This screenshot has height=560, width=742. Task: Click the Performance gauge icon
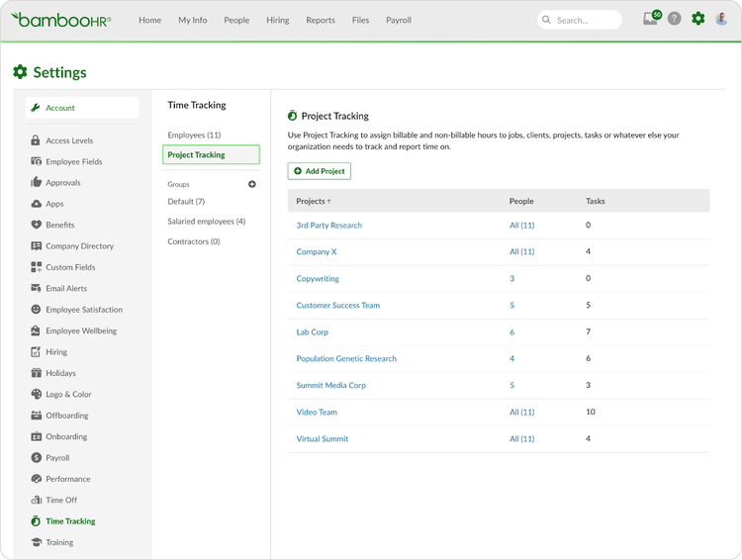point(36,479)
